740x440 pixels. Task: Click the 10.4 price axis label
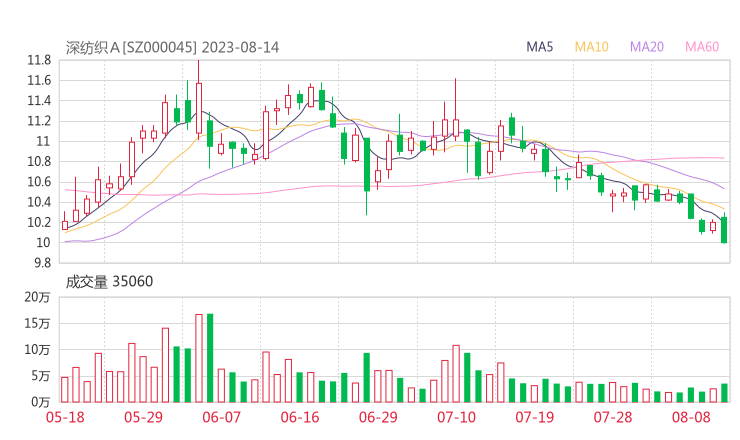point(39,202)
